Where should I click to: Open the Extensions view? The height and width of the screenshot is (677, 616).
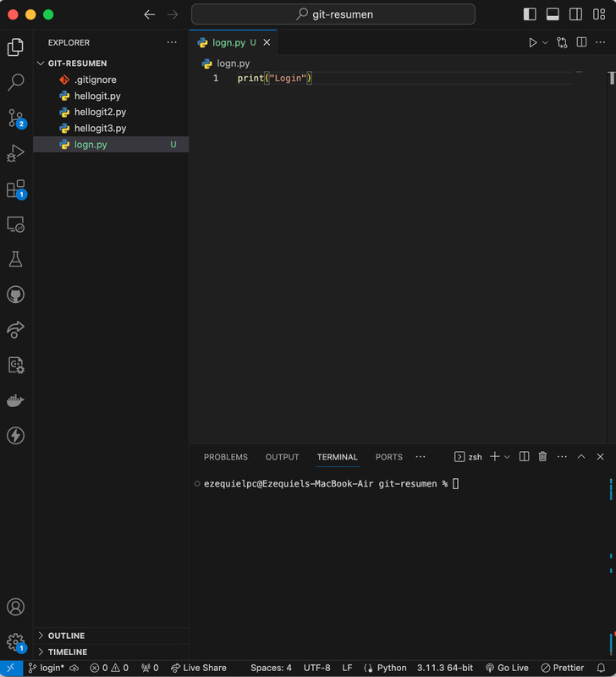pyautogui.click(x=16, y=189)
